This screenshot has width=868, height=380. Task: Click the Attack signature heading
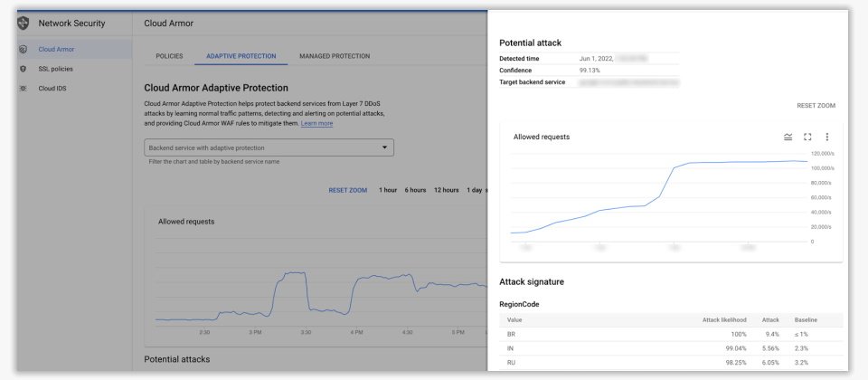532,282
